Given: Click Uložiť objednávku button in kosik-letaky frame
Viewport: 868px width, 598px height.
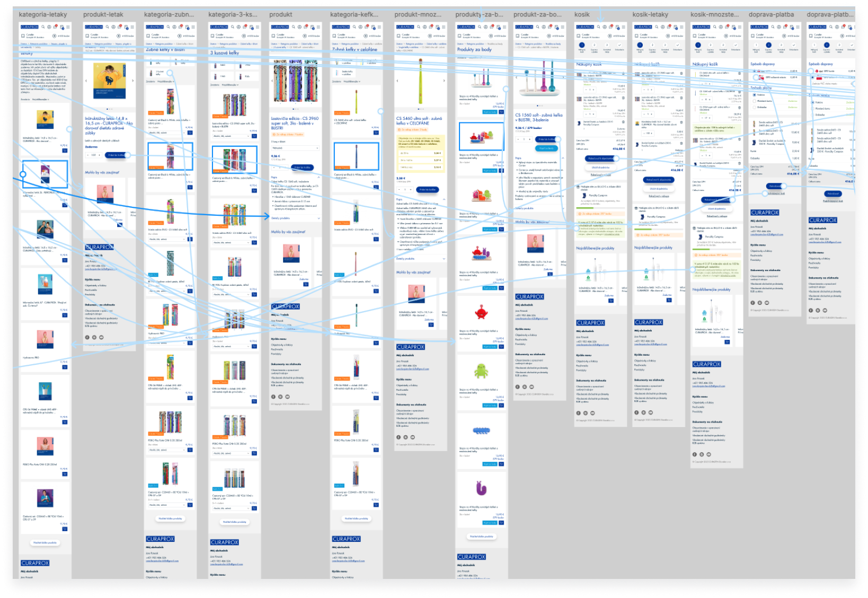Looking at the screenshot, I should [659, 188].
